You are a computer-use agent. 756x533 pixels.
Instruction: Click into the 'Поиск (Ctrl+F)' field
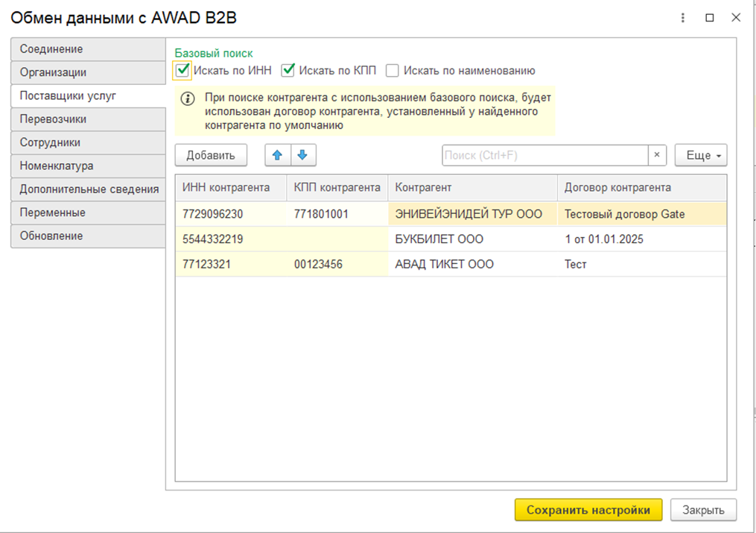pos(544,155)
